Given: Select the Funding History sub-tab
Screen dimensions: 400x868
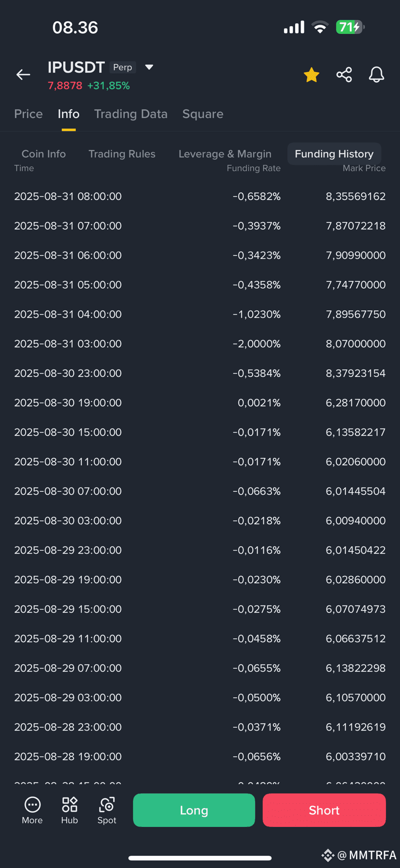Looking at the screenshot, I should (x=334, y=154).
